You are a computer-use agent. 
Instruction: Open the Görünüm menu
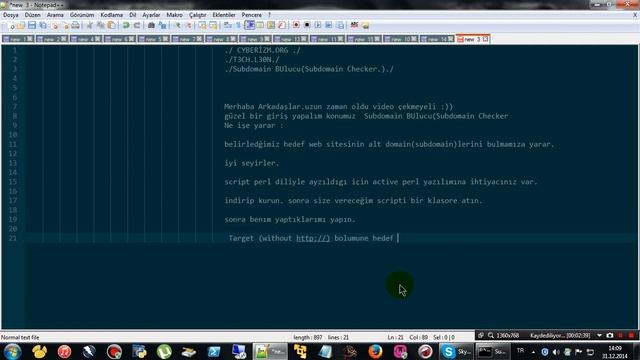[x=82, y=15]
